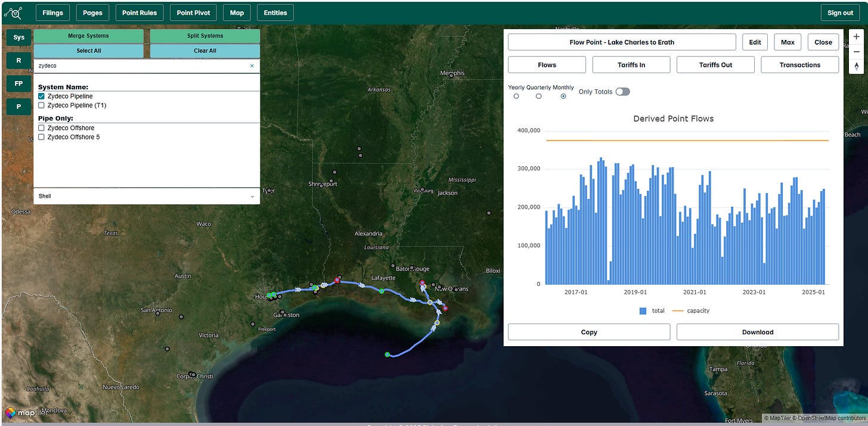Open the Sys sidebar panel
The image size is (868, 426).
click(x=19, y=37)
